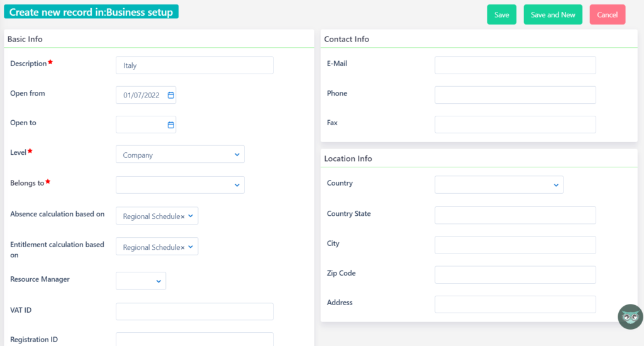Focus the Zip Code input field
Screen dimensions: 644x346
tap(516, 275)
